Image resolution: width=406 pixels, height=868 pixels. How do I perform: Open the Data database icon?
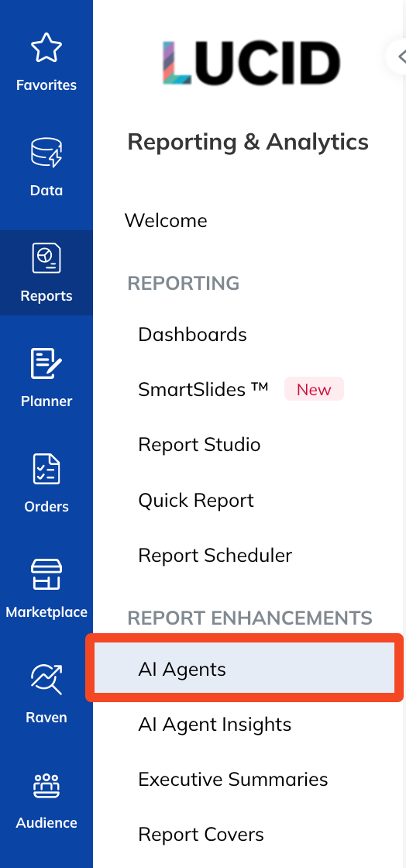point(46,152)
